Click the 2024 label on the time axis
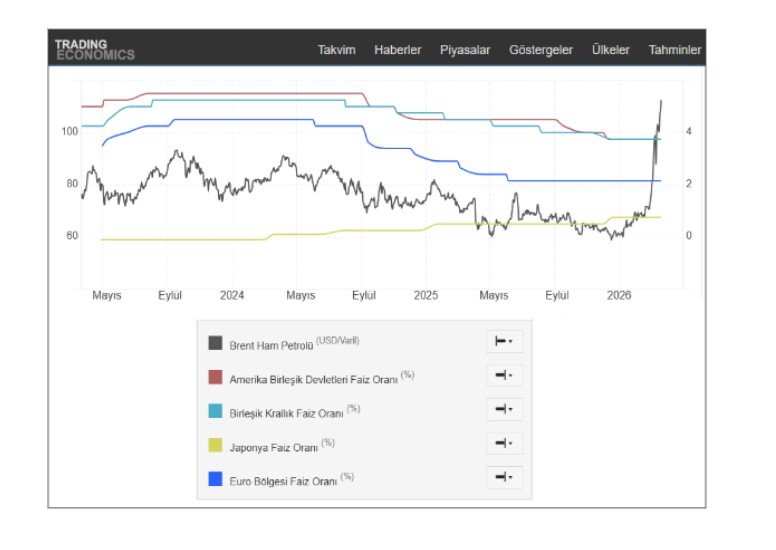776x550 pixels. click(232, 296)
